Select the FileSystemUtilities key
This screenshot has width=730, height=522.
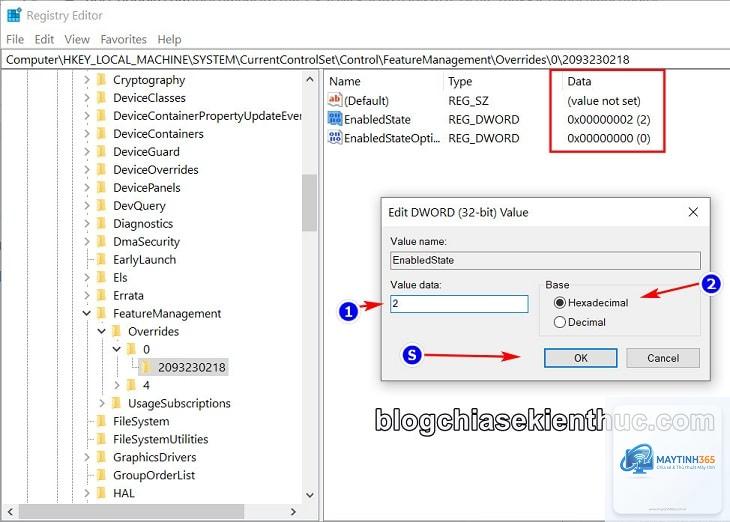tap(161, 439)
